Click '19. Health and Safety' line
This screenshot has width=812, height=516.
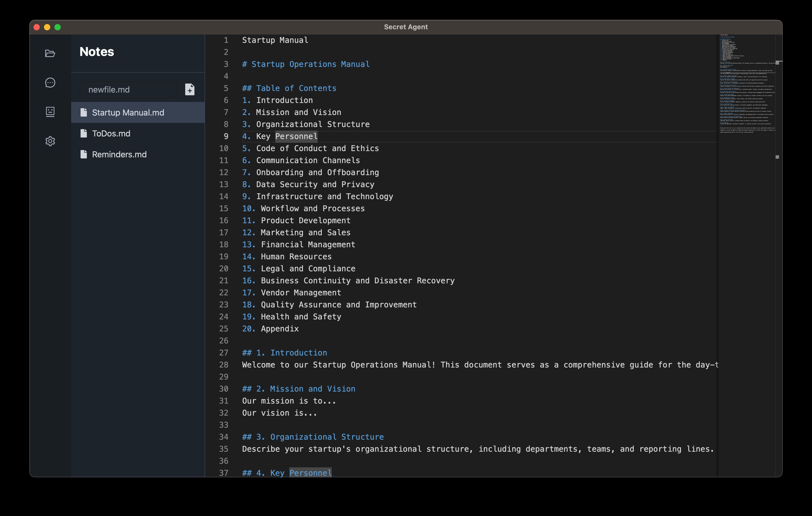(x=292, y=317)
